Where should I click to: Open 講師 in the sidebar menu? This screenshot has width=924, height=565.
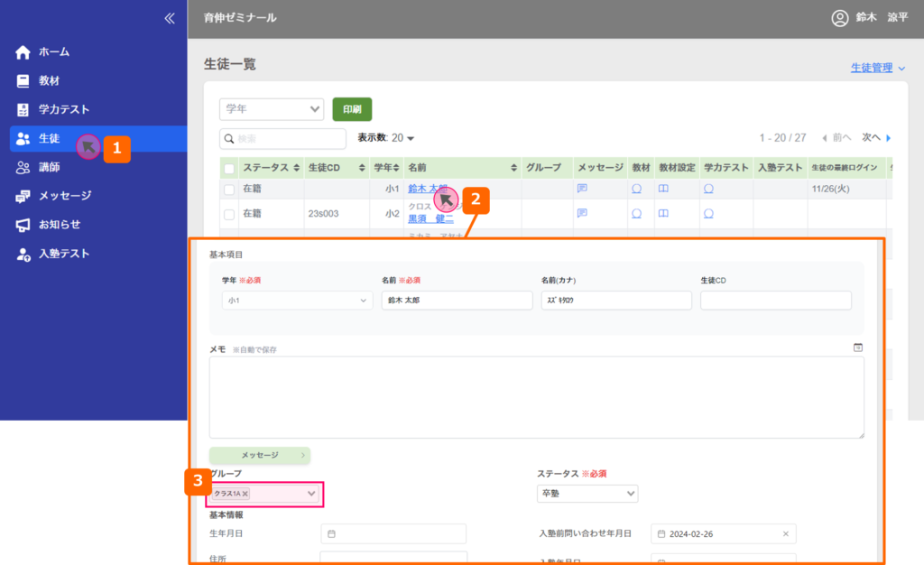point(49,167)
